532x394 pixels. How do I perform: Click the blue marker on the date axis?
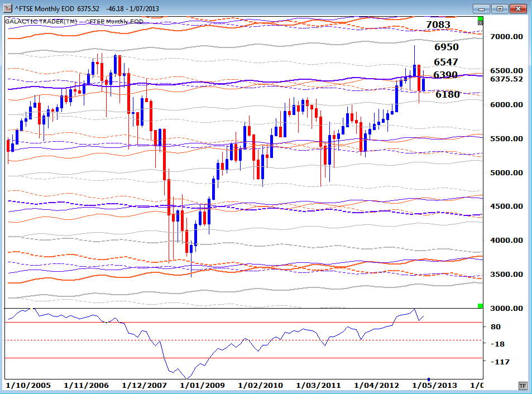click(429, 379)
